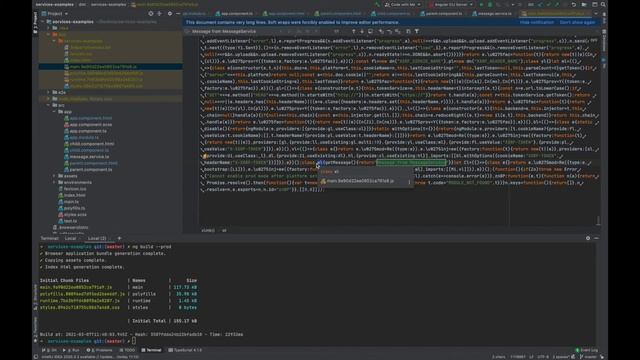Expand the assets folder

point(54,176)
